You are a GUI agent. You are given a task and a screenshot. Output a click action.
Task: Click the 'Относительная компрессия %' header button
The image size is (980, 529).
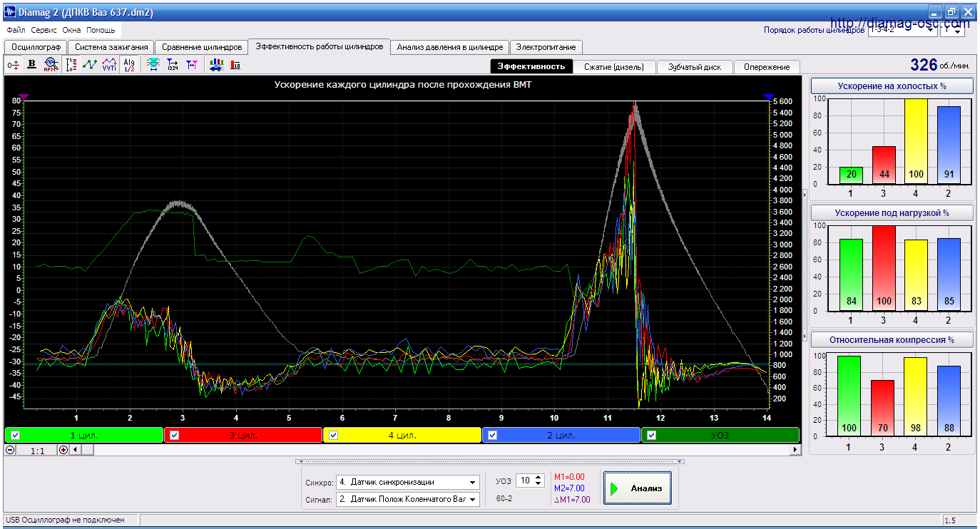[x=892, y=339]
